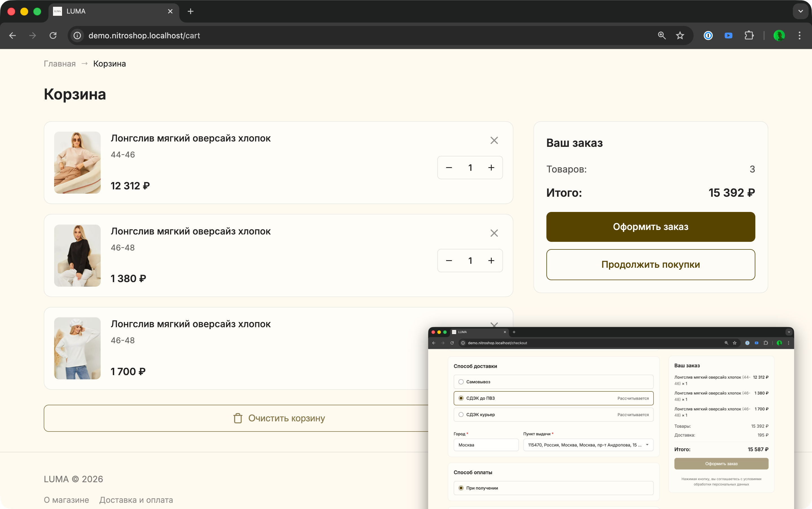The width and height of the screenshot is (812, 509).
Task: Go to Главная via the breadcrumb
Action: [x=59, y=64]
